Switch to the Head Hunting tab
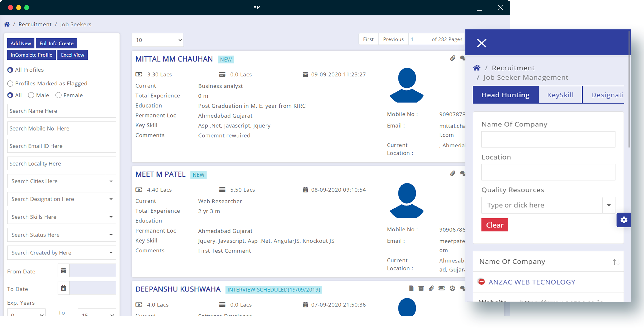 pos(505,95)
